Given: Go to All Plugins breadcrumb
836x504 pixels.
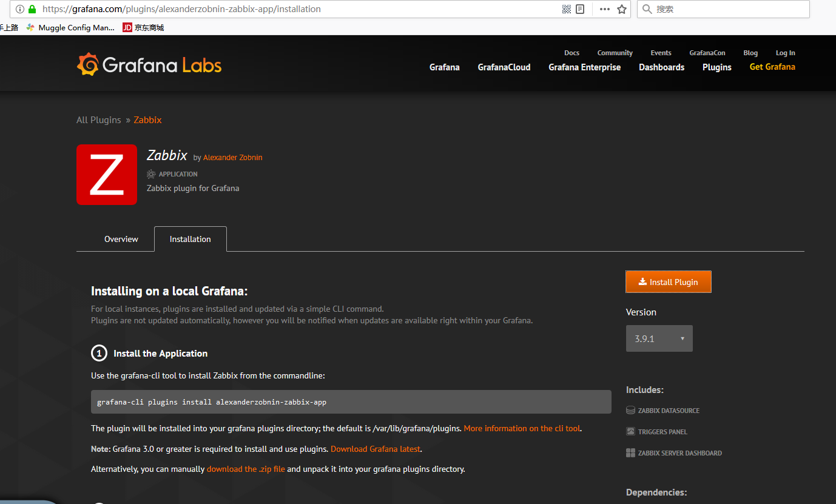Looking at the screenshot, I should 99,120.
